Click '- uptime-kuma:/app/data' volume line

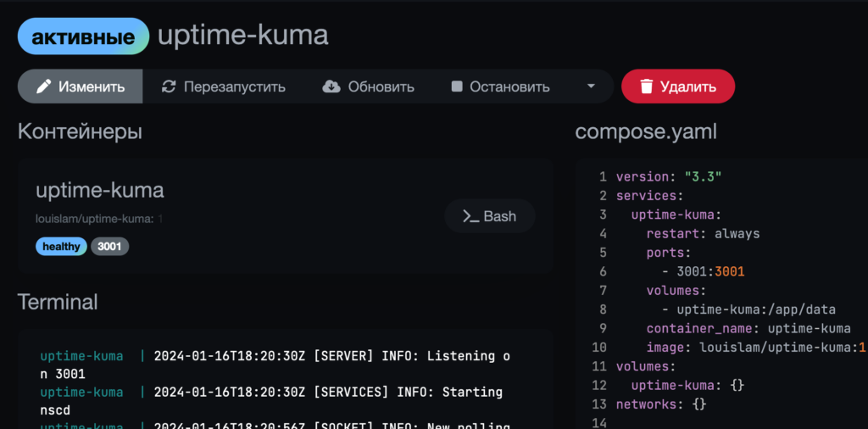click(x=748, y=309)
